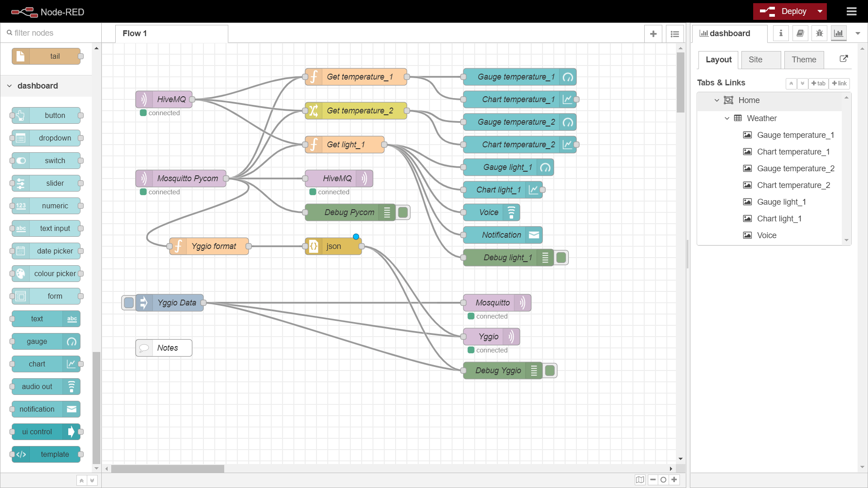Open the hamburger main menu
Viewport: 868px width, 488px height.
point(851,12)
